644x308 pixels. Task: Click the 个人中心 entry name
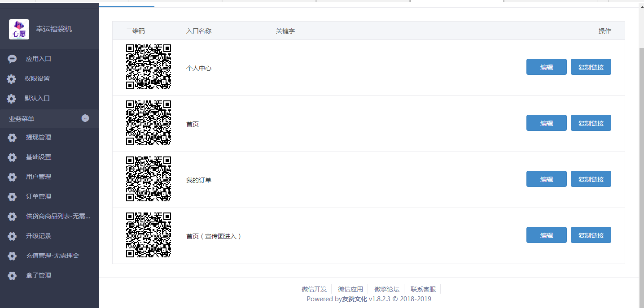199,68
